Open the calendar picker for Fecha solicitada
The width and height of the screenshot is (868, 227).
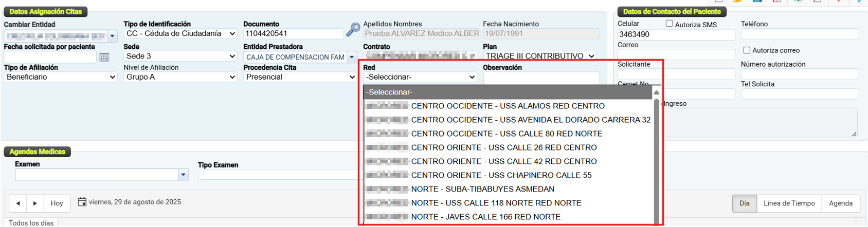pyautogui.click(x=104, y=58)
